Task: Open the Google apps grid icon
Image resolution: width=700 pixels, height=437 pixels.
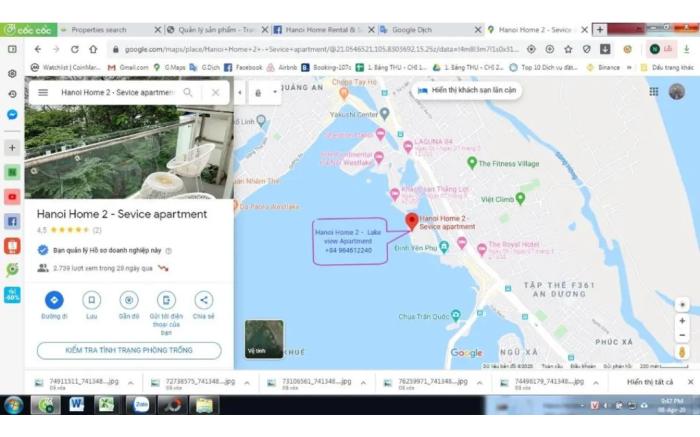Action: (x=654, y=92)
